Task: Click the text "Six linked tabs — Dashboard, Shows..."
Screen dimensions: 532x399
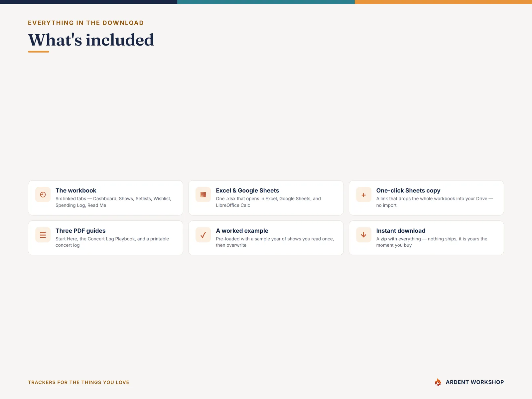Action: pos(113,202)
